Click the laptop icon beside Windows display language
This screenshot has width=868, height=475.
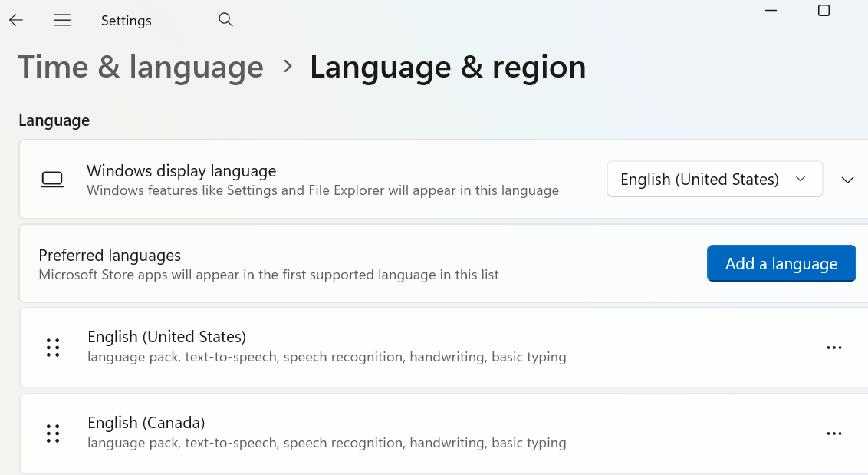tap(52, 180)
